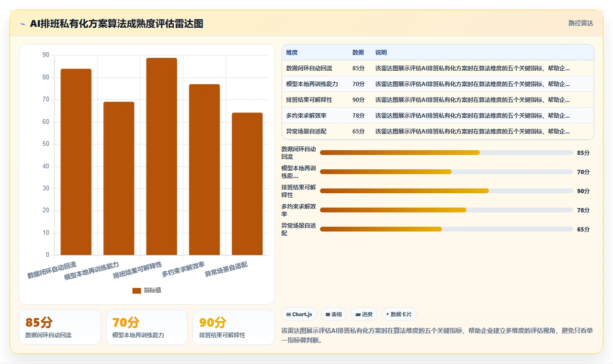Open the 70分 模型本地再训练能力 stat card
This screenshot has width=613, height=364.
(147, 327)
